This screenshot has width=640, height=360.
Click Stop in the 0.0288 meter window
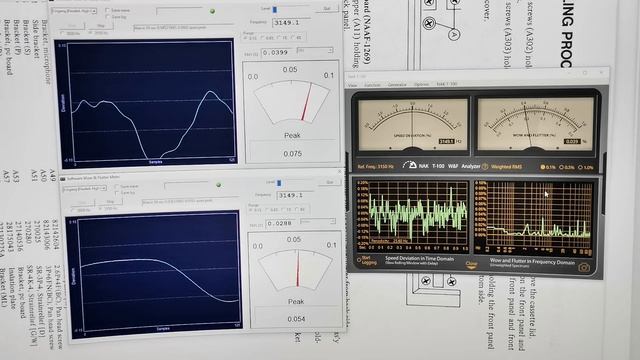point(110,202)
